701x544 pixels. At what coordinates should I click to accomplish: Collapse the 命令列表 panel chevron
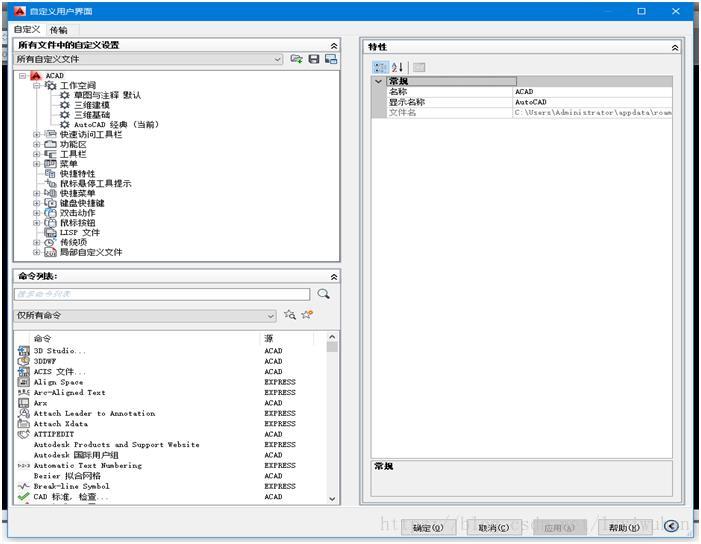click(334, 277)
